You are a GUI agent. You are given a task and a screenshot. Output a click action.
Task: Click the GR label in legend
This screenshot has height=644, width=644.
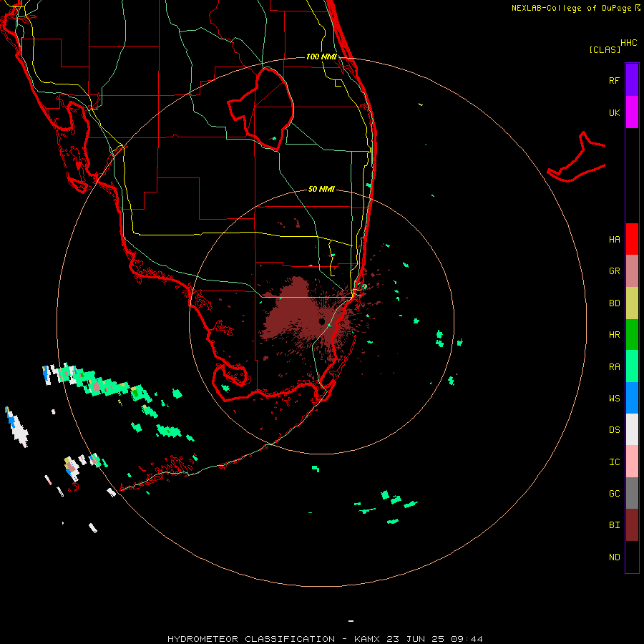coord(614,271)
